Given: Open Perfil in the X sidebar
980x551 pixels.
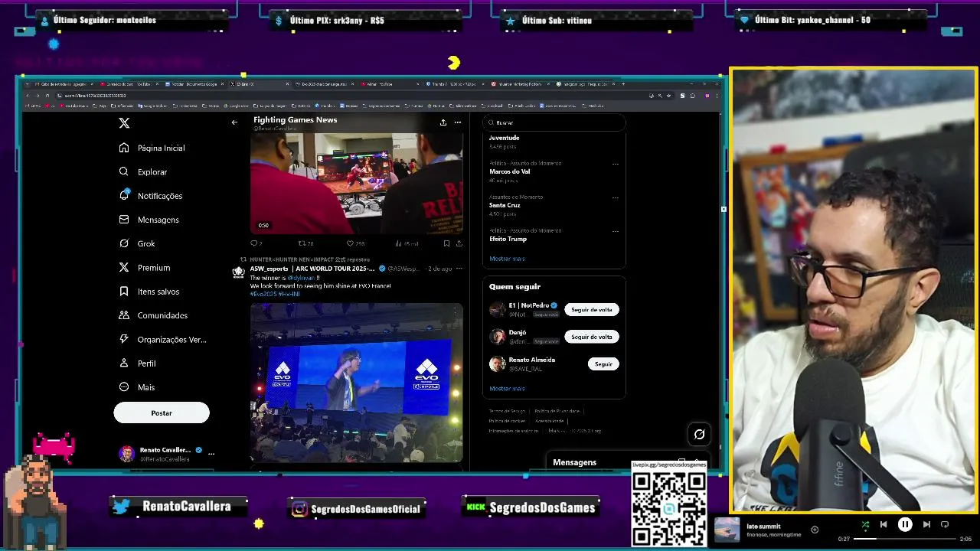Looking at the screenshot, I should (x=138, y=364).
